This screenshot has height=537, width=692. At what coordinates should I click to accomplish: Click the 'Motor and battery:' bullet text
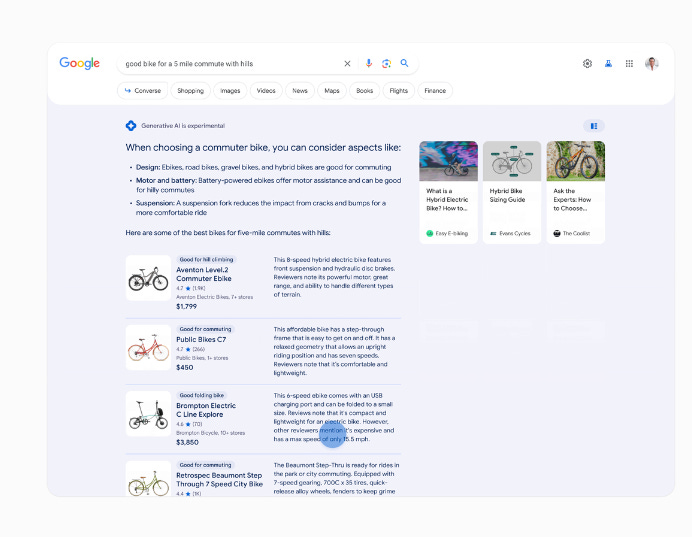point(268,185)
